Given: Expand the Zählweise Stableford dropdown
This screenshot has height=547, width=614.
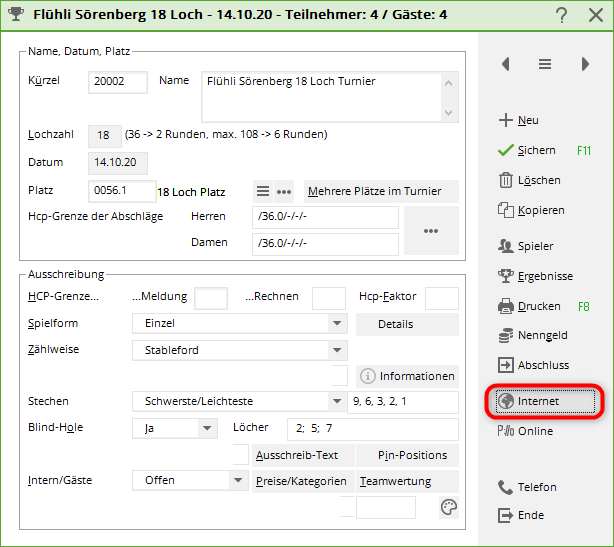Looking at the screenshot, I should click(x=337, y=350).
